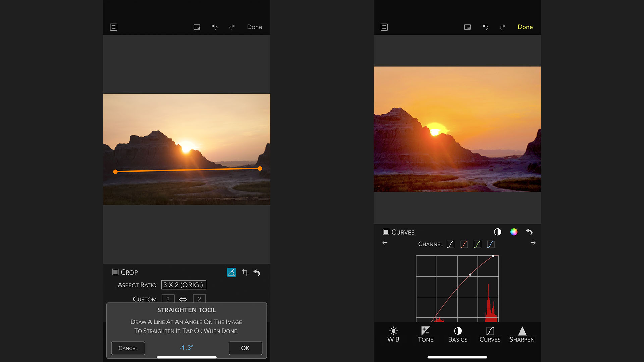Image resolution: width=644 pixels, height=362 pixels.
Task: Select the green channel curve
Action: pyautogui.click(x=478, y=244)
